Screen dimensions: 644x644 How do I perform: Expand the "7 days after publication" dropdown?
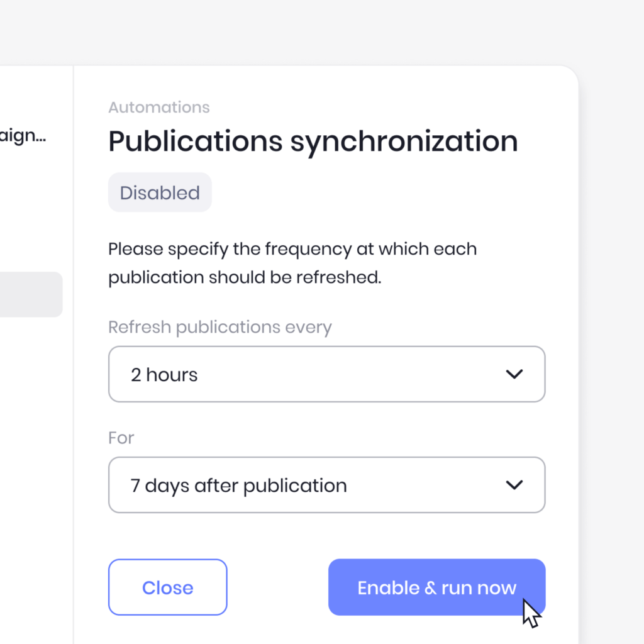[326, 485]
